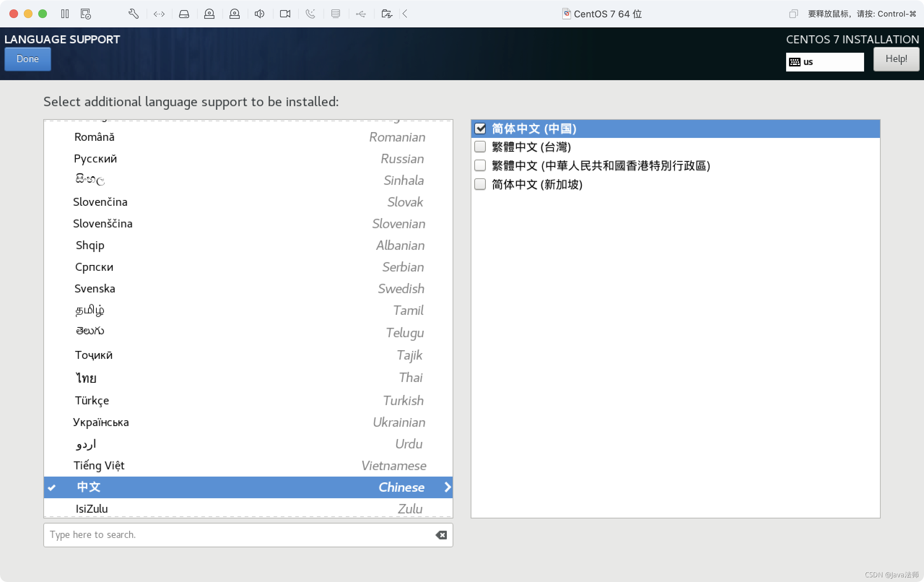The image size is (924, 582).
Task: Click the keyboard layout us indicator
Action: coord(825,62)
